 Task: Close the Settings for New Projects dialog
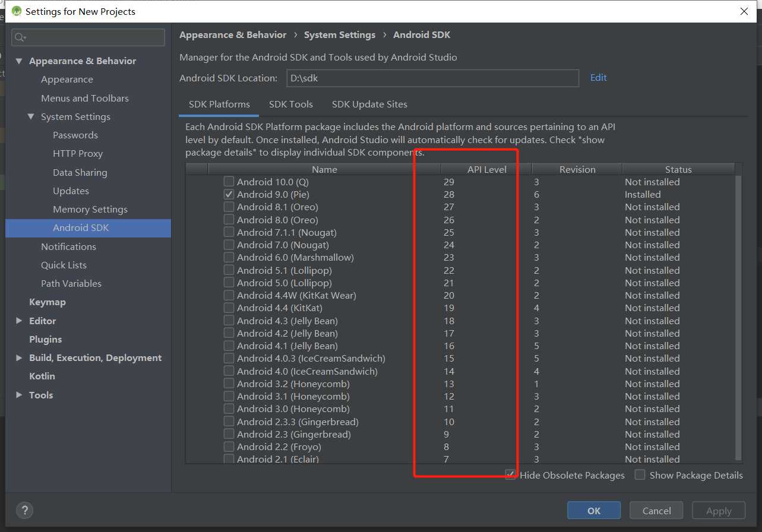click(744, 11)
